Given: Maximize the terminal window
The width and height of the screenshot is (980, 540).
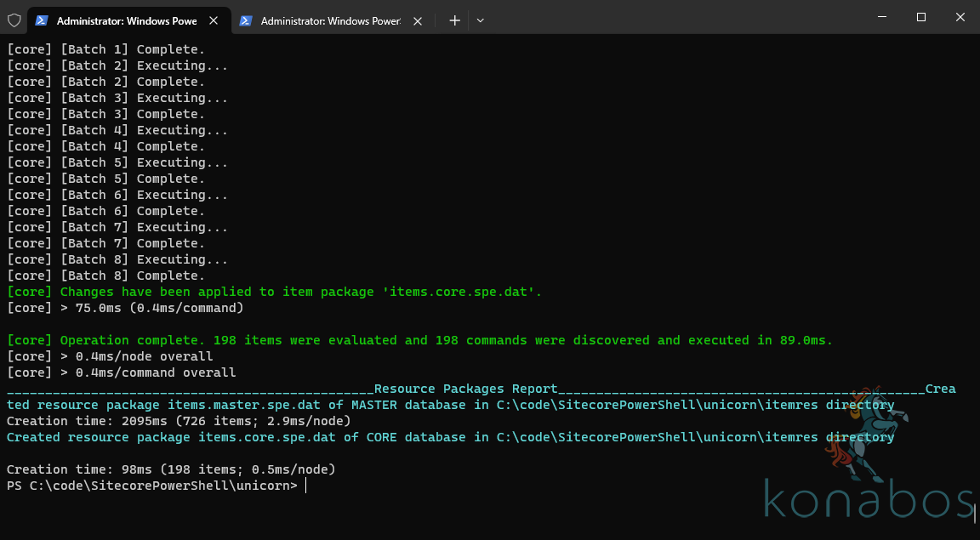Looking at the screenshot, I should [x=920, y=18].
